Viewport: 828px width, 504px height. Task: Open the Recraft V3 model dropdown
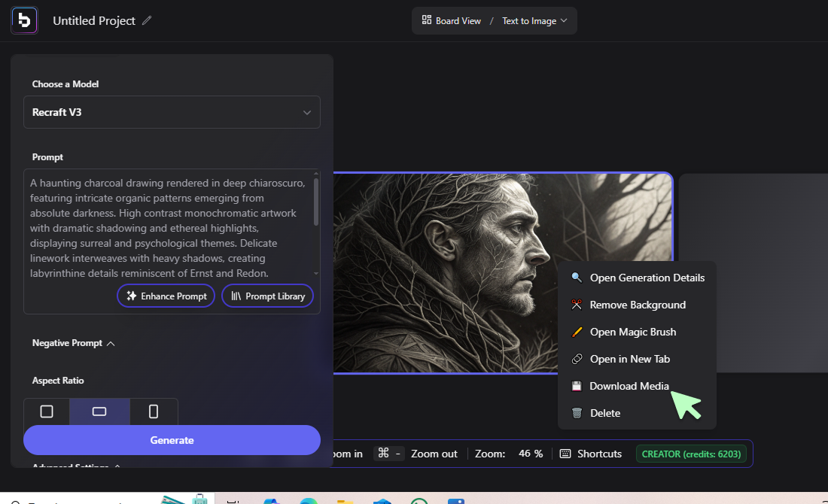click(172, 112)
